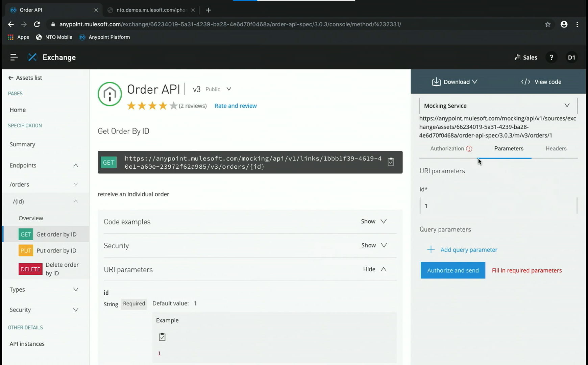Hide the URI parameters section
Screen dimensions: 588x365
375,269
